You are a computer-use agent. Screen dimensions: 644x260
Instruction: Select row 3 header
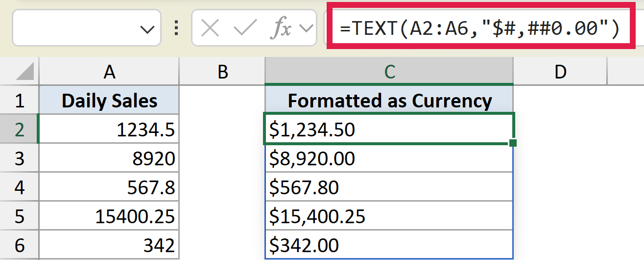pos(19,158)
